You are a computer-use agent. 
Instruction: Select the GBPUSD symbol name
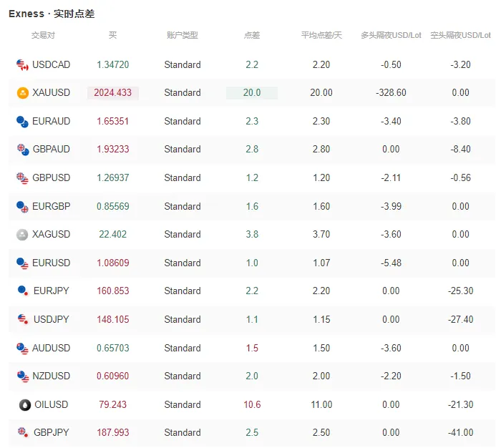tap(52, 177)
